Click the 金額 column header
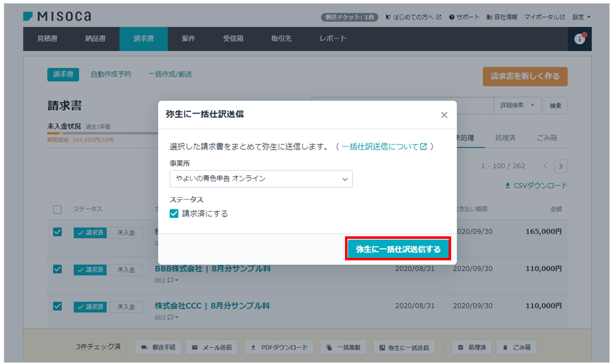The width and height of the screenshot is (611, 364). pos(555,209)
